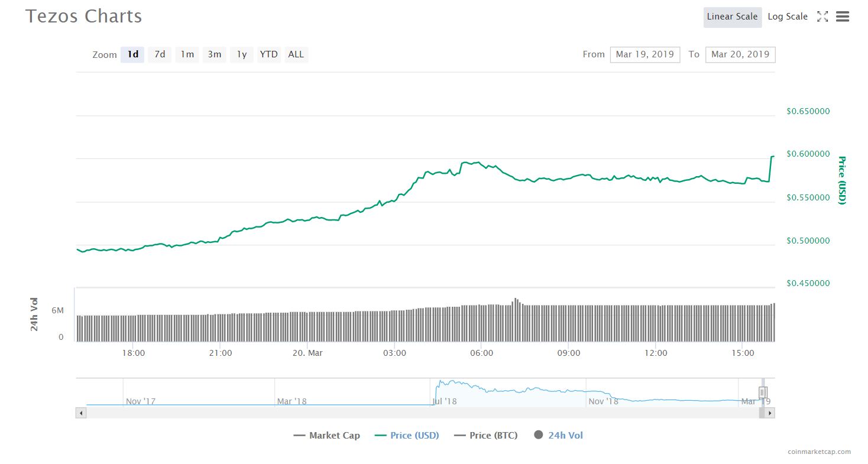
Task: Click the 09:00 time axis label
Action: [x=569, y=353]
